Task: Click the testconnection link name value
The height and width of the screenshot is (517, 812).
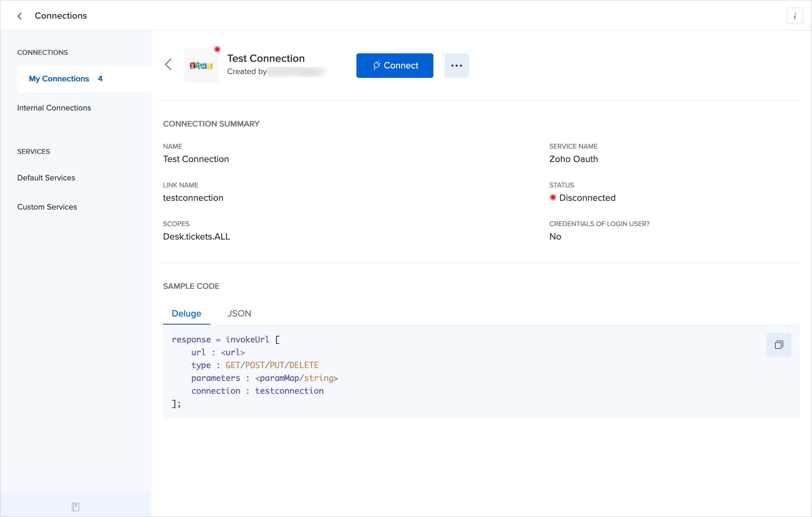Action: [x=193, y=198]
